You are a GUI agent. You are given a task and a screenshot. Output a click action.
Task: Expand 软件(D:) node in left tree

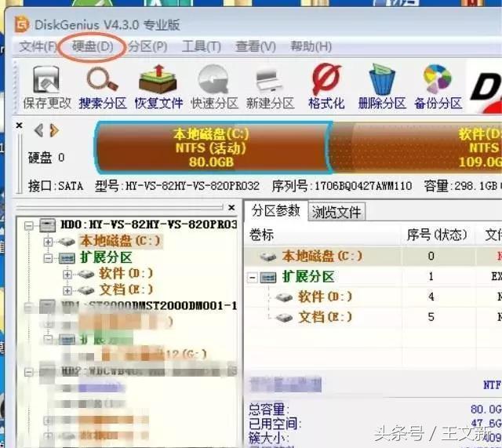[x=67, y=274]
